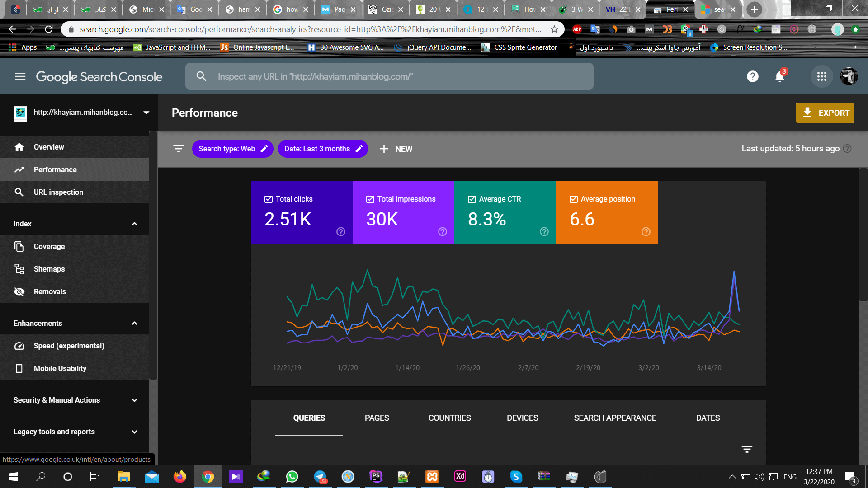Open the Google apps grid

pyautogui.click(x=821, y=76)
